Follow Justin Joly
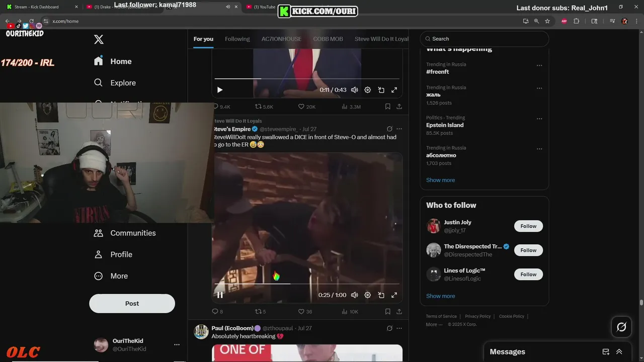The height and width of the screenshot is (362, 644). tap(528, 226)
